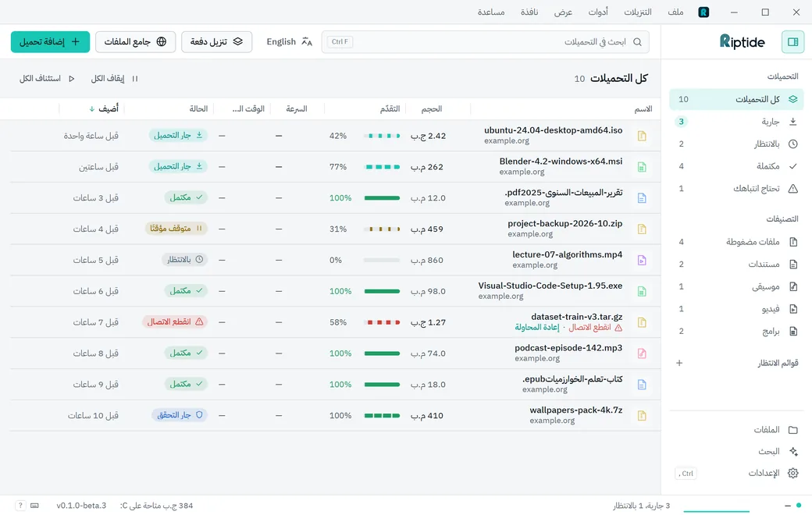Viewport: 812px width, 515px height.
Task: Click إعادة المحاولة retry link for dataset-train-v3
Action: (x=537, y=328)
